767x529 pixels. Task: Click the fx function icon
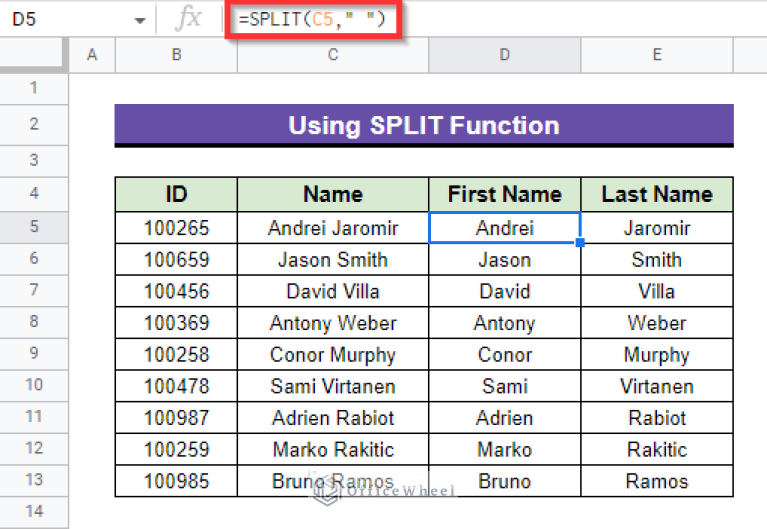click(187, 18)
